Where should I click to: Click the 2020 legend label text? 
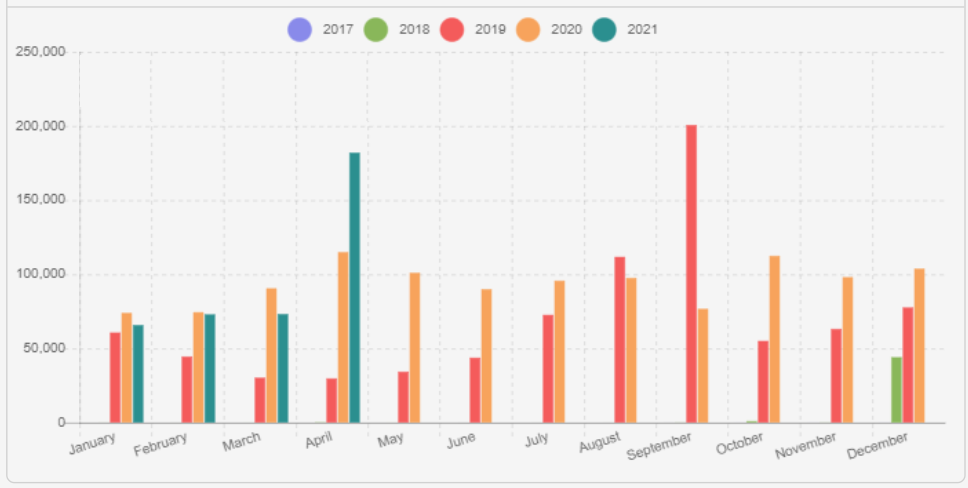point(567,30)
